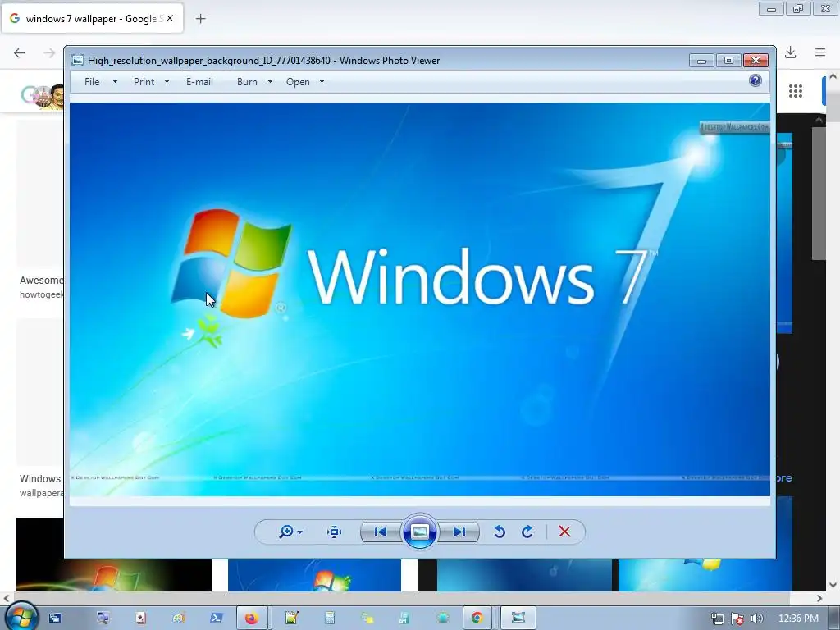Click the Photo Viewer title bar icon
This screenshot has height=630, width=840.
[78, 60]
